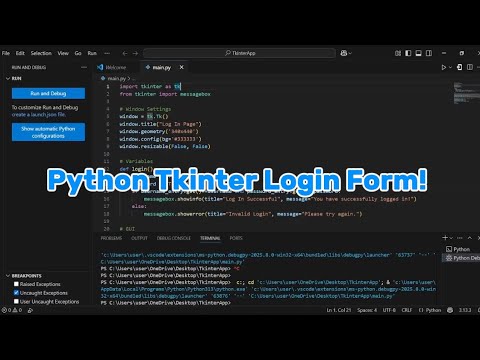The height and width of the screenshot is (360, 480).
Task: Open terminal panel more actions ellipsis
Action: point(460,238)
